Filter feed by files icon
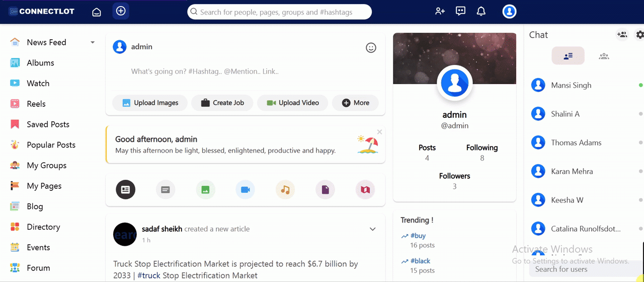The width and height of the screenshot is (644, 282). (x=325, y=190)
